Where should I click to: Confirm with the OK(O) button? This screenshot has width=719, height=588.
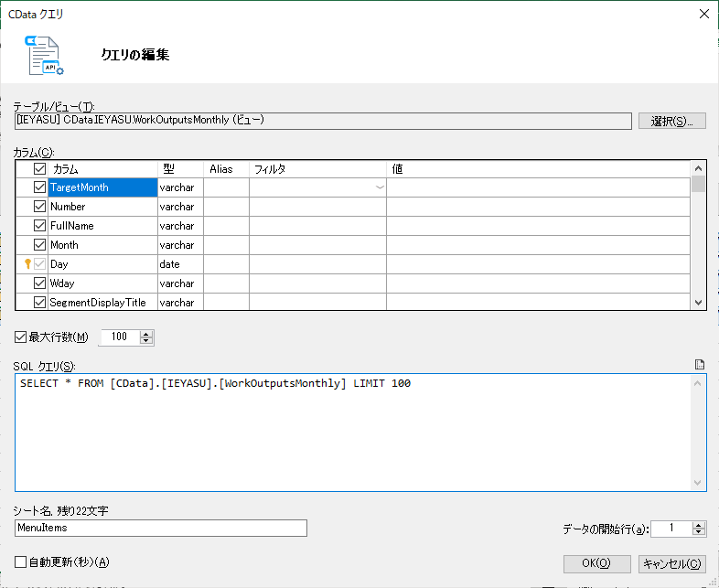point(596,563)
